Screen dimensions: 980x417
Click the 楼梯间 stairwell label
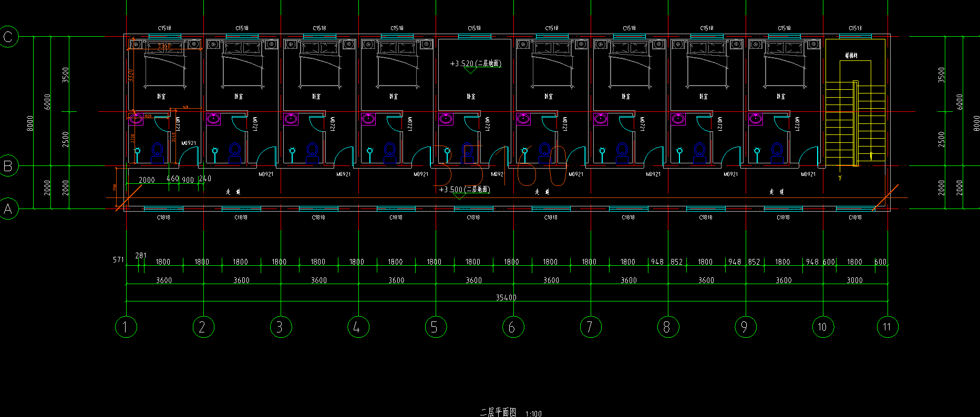pos(851,55)
